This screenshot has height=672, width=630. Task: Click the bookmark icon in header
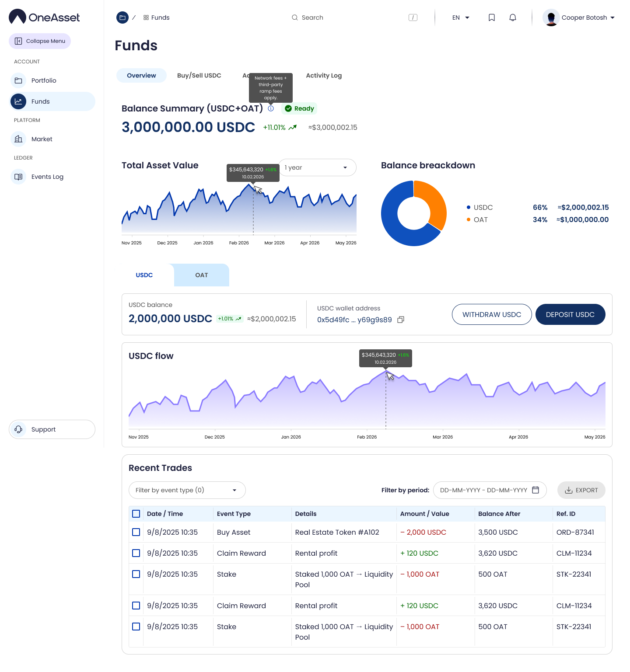[492, 17]
